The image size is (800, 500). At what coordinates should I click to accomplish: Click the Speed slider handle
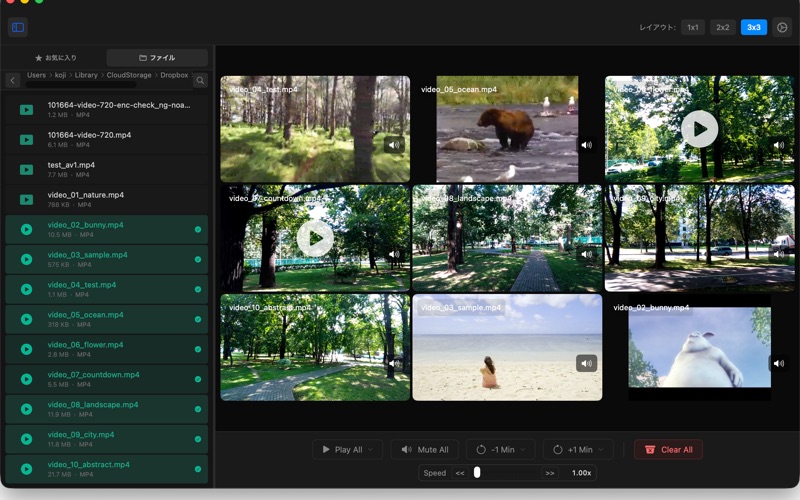pyautogui.click(x=477, y=472)
